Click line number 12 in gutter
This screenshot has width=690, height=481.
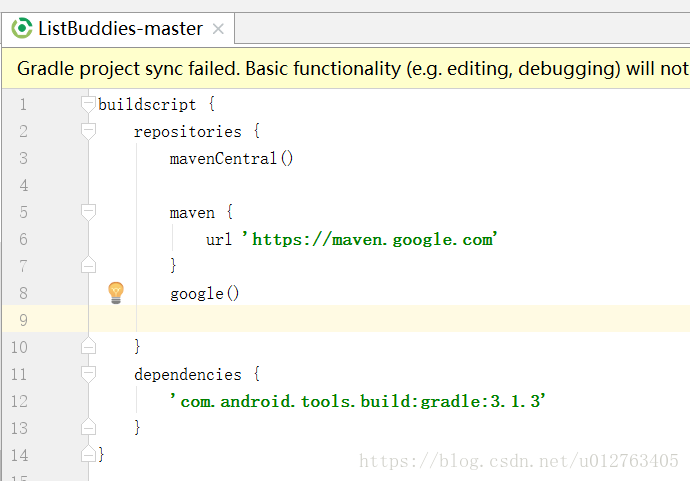[x=19, y=401]
